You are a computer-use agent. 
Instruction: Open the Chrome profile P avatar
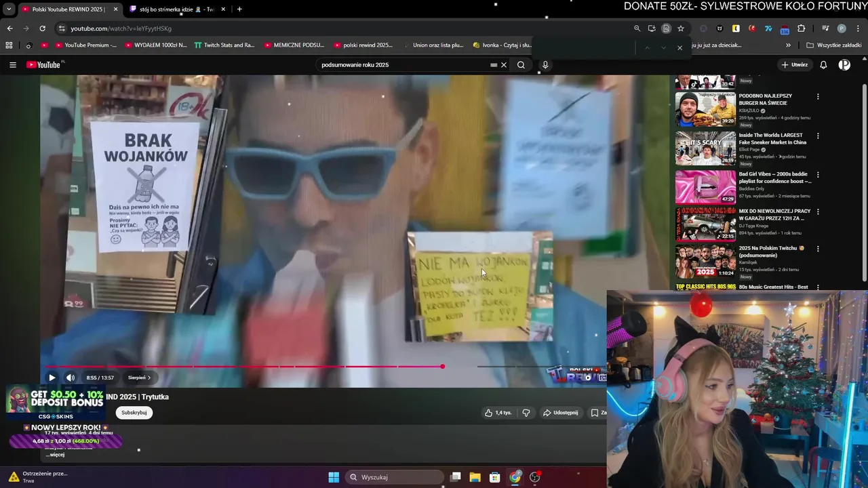pos(842,28)
